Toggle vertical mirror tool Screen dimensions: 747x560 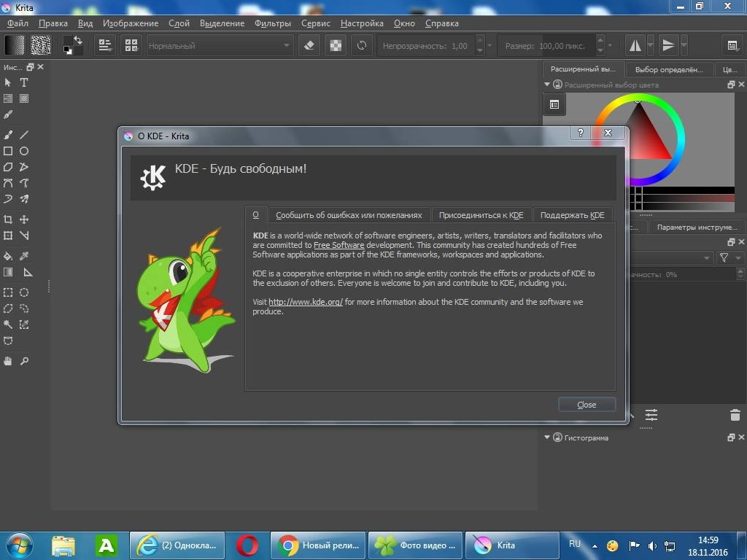point(668,46)
